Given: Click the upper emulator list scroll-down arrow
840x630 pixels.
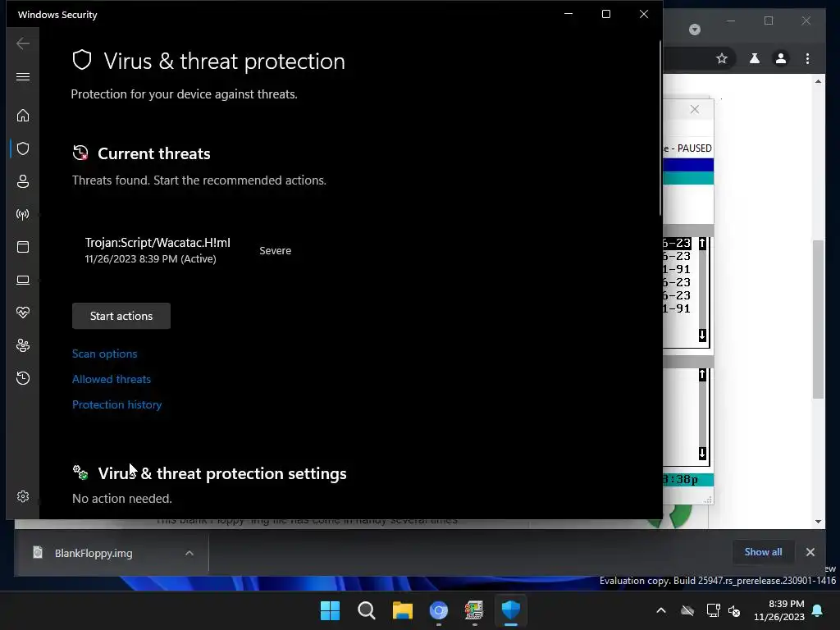Looking at the screenshot, I should click(702, 336).
